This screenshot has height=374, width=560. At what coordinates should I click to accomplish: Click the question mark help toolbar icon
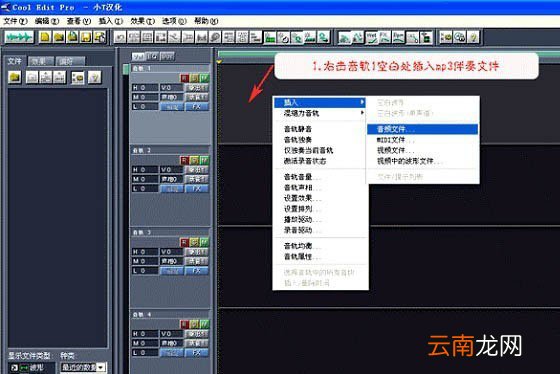[x=474, y=37]
